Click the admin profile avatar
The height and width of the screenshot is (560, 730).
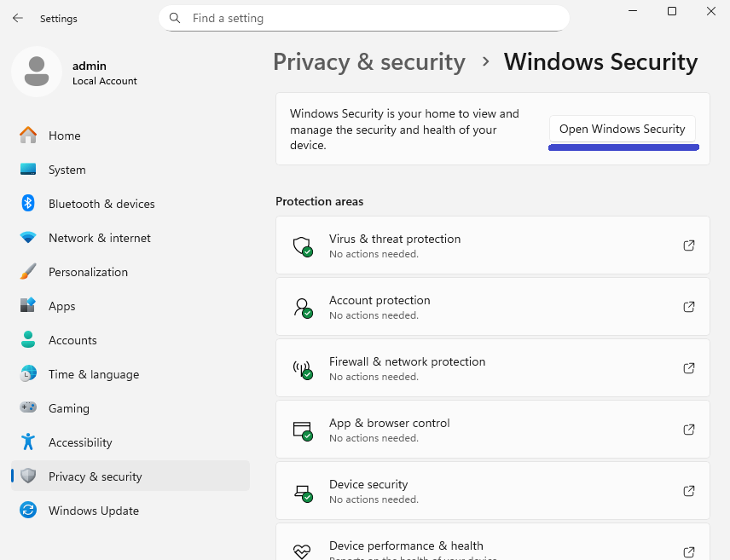(x=36, y=72)
